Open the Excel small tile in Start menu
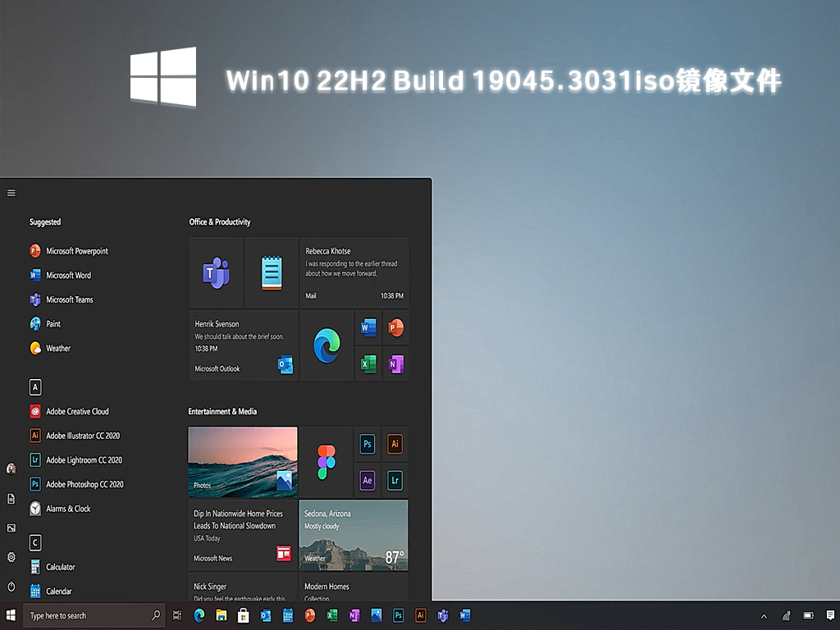This screenshot has height=630, width=840. click(368, 363)
